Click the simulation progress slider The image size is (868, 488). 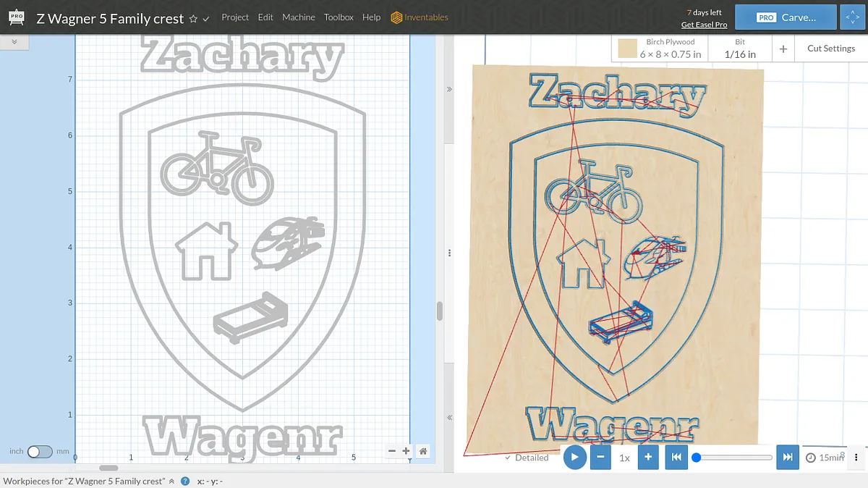pyautogui.click(x=733, y=458)
